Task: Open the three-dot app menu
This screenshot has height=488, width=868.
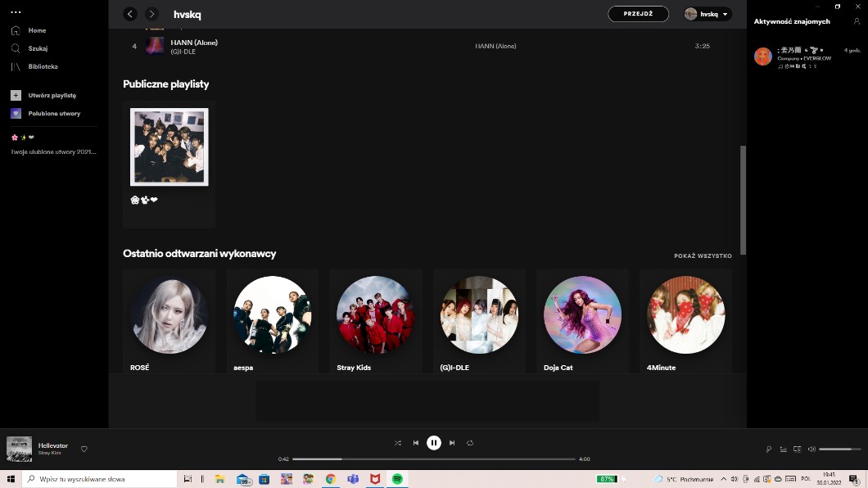Action: coord(16,12)
